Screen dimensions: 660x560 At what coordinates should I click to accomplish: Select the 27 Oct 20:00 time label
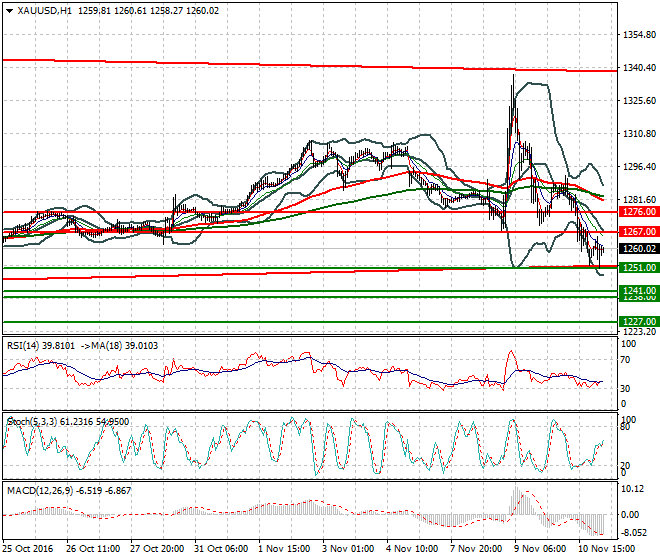(x=157, y=549)
